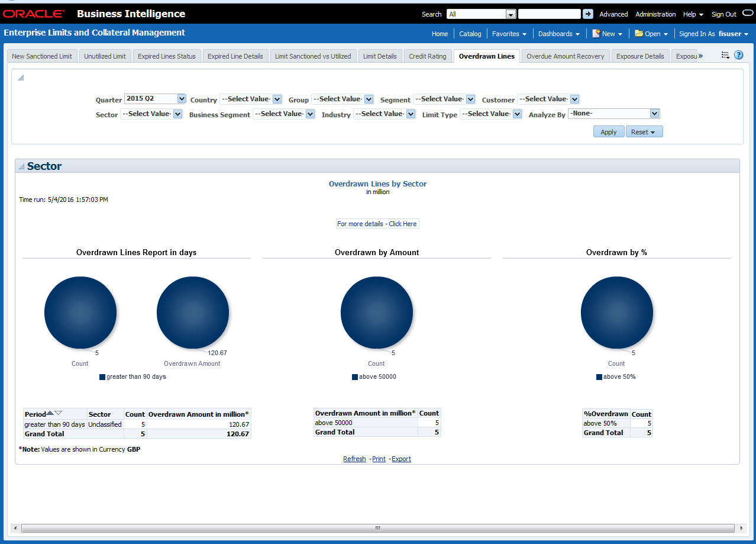The width and height of the screenshot is (756, 544).
Task: Click the dashboard help question mark icon
Action: pyautogui.click(x=738, y=55)
